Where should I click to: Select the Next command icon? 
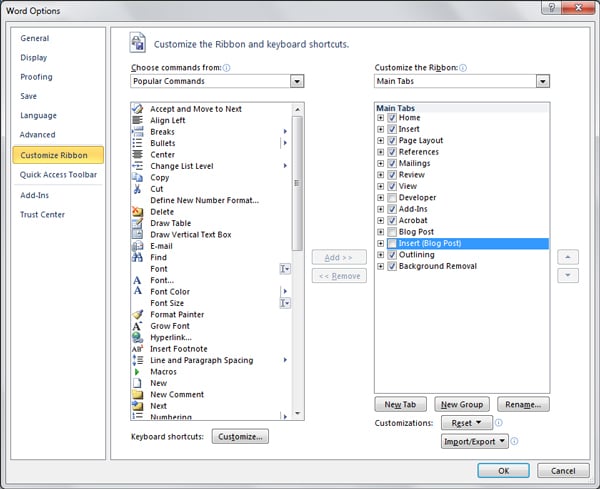pyautogui.click(x=137, y=406)
